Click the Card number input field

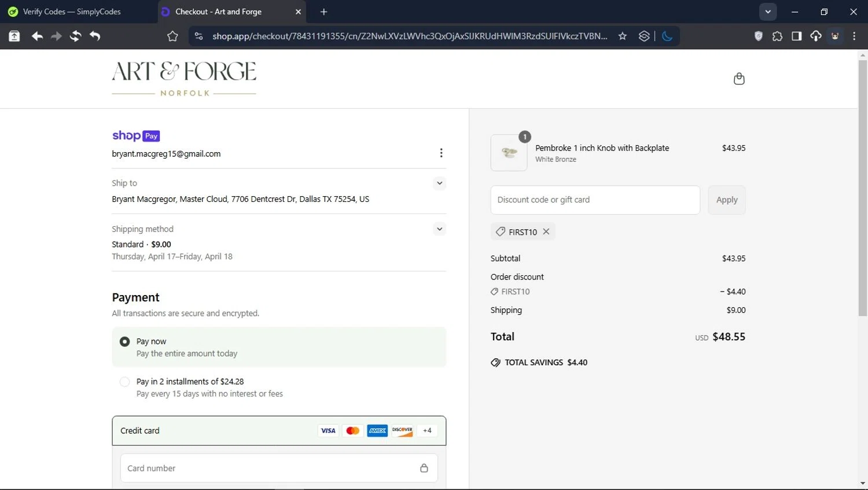[279, 468]
